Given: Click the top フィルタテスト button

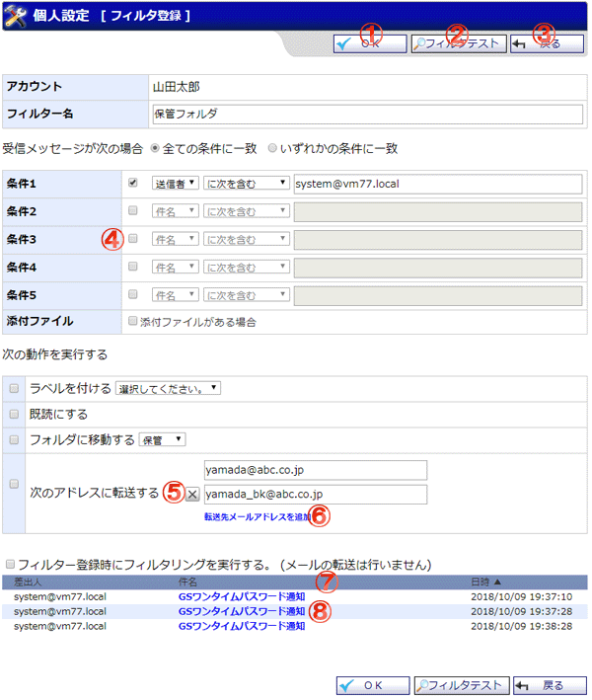Looking at the screenshot, I should (x=459, y=43).
